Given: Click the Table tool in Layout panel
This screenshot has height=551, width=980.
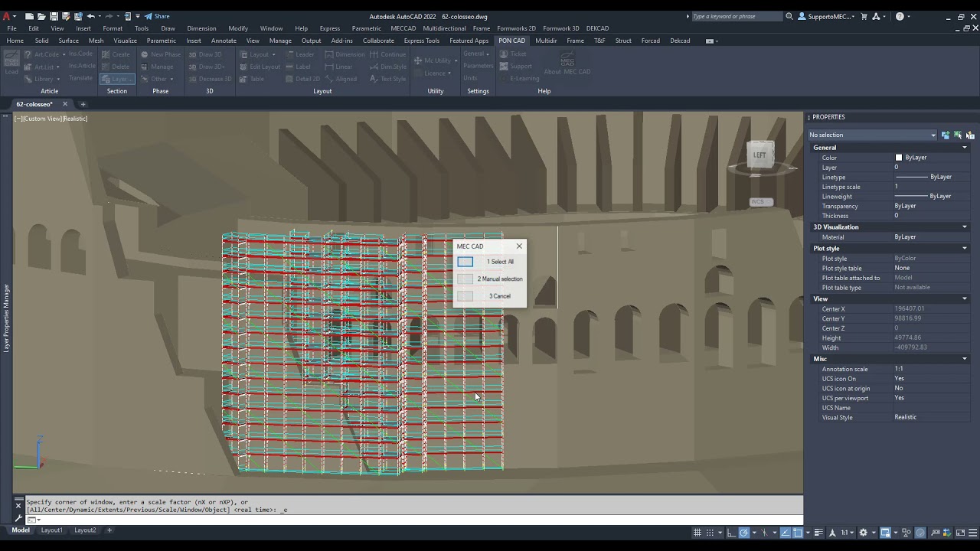Looking at the screenshot, I should pos(252,79).
